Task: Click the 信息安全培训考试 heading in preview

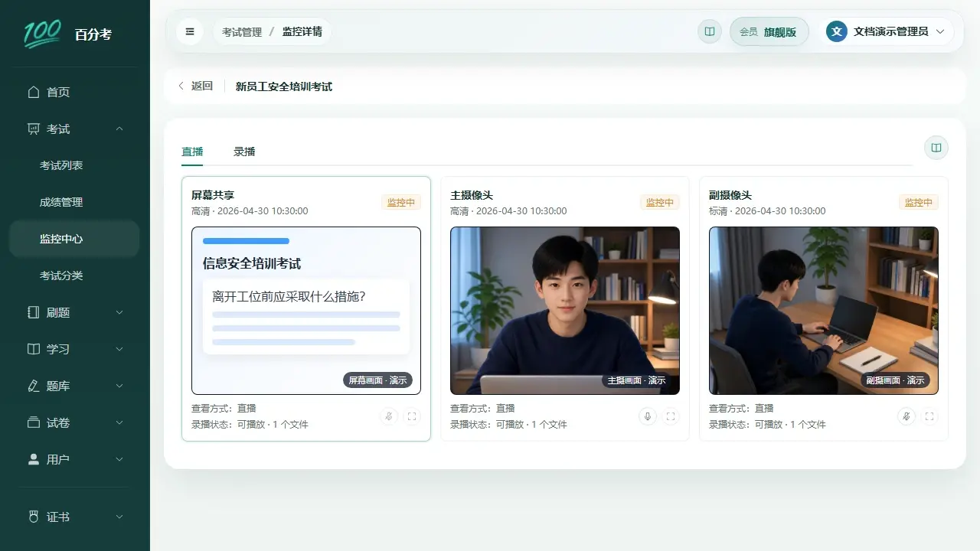Action: click(252, 263)
